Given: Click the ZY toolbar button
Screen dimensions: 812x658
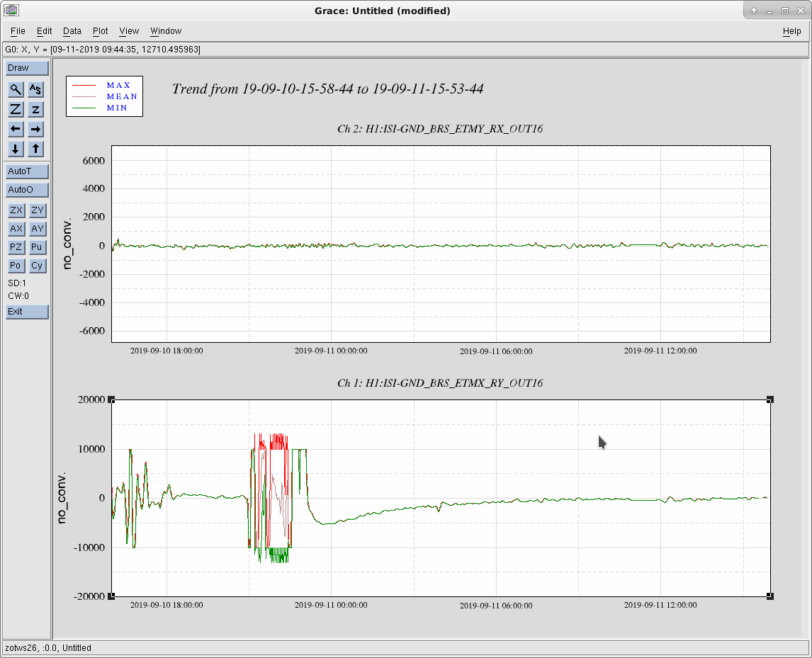Looking at the screenshot, I should (x=37, y=210).
